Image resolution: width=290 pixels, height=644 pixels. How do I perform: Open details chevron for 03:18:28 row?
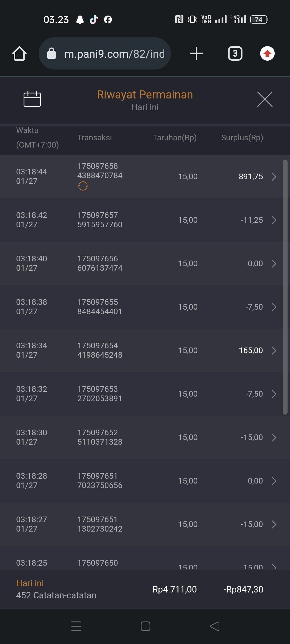click(274, 481)
